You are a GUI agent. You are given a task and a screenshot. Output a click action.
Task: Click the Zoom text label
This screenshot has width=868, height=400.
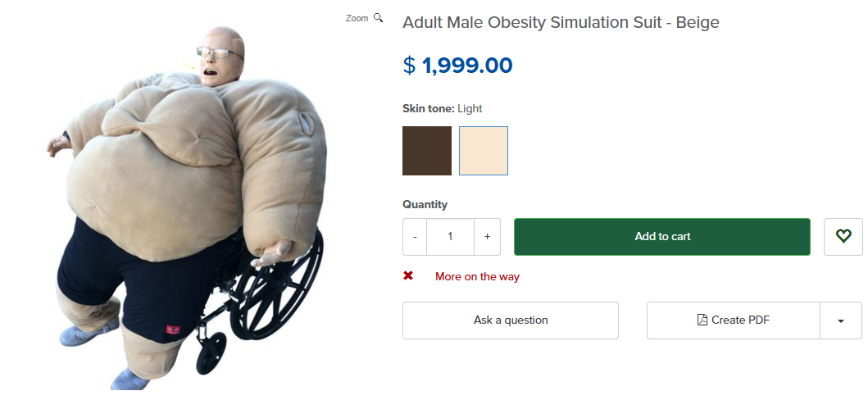pyautogui.click(x=357, y=18)
